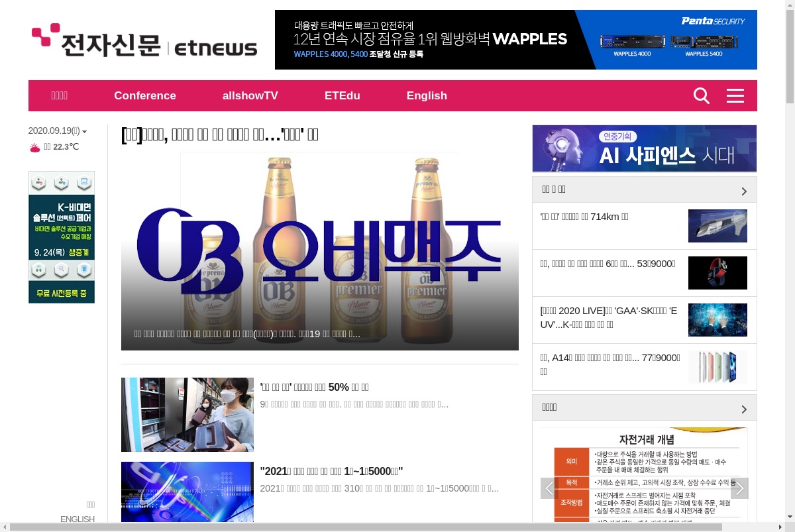Open the allshowTV menu item

point(250,95)
